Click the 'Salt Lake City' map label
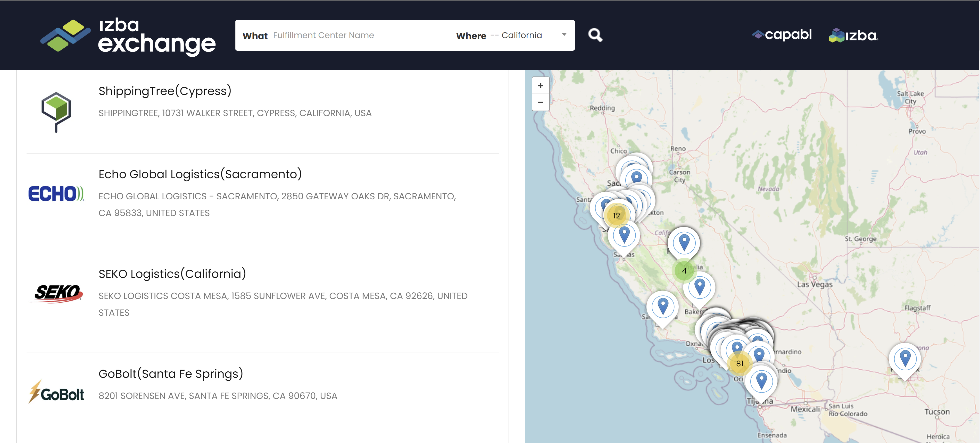The image size is (980, 443). point(910,97)
